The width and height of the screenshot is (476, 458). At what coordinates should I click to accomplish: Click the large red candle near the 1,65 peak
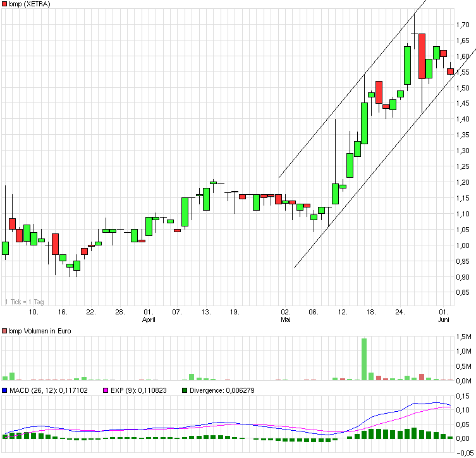click(422, 56)
